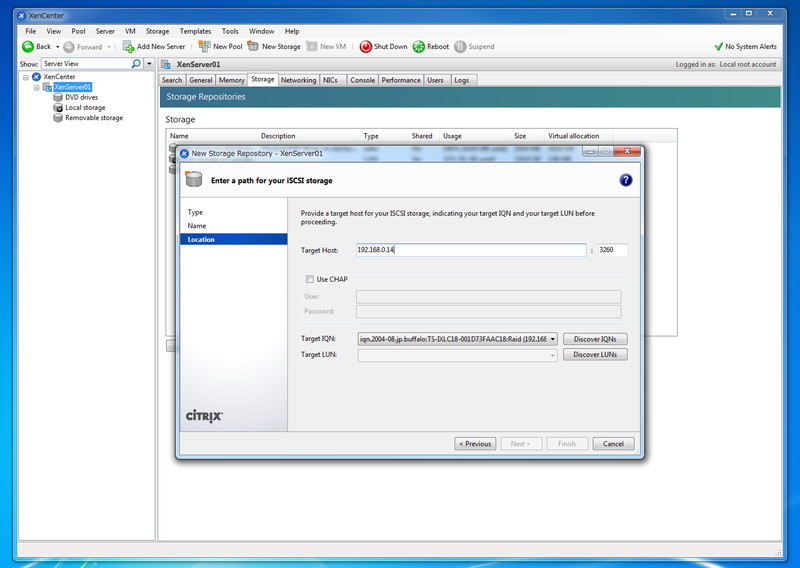800x568 pixels.
Task: Open the Tools menu
Action: point(230,31)
